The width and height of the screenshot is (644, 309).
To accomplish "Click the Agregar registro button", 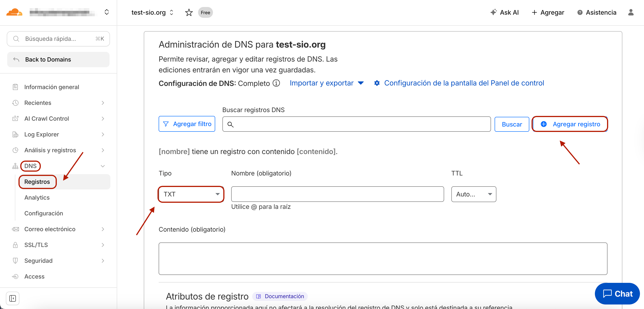I will (570, 124).
